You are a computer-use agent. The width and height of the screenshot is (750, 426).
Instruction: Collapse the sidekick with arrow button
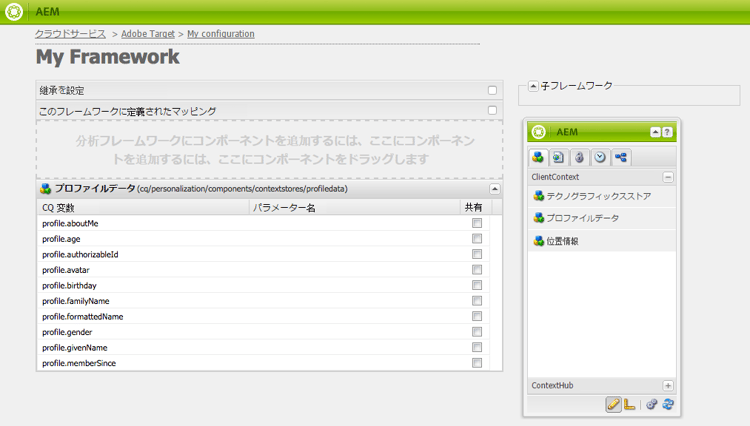(655, 132)
